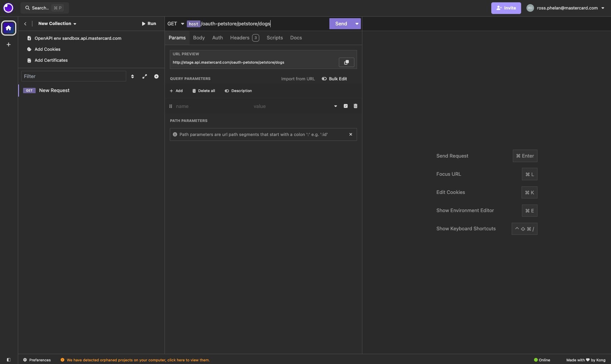Go back using the left chevron arrow
The image size is (611, 364).
click(x=25, y=24)
